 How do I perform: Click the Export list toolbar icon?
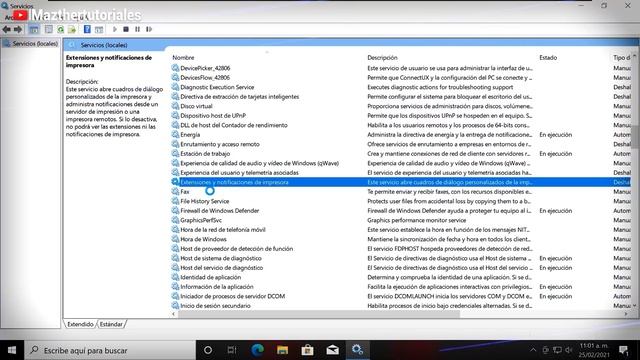72,29
